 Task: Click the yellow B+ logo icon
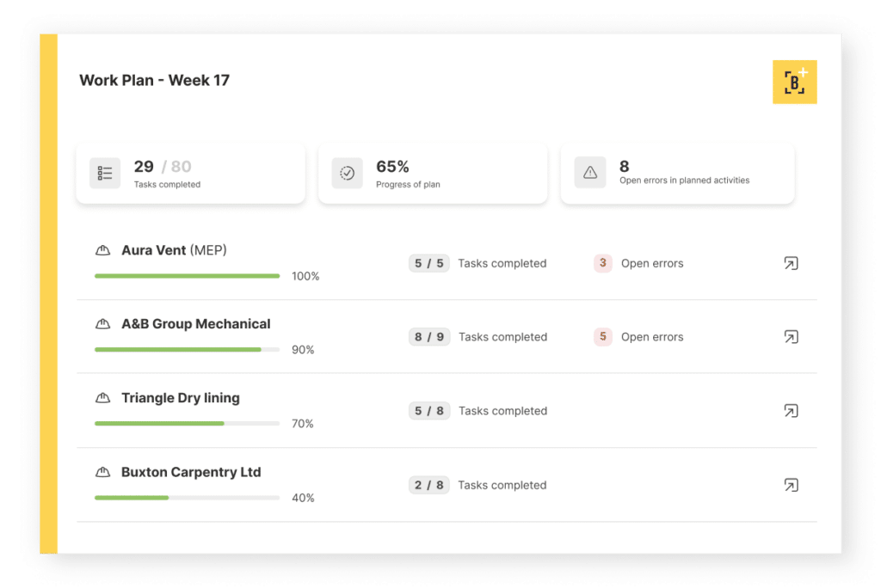pyautogui.click(x=793, y=82)
